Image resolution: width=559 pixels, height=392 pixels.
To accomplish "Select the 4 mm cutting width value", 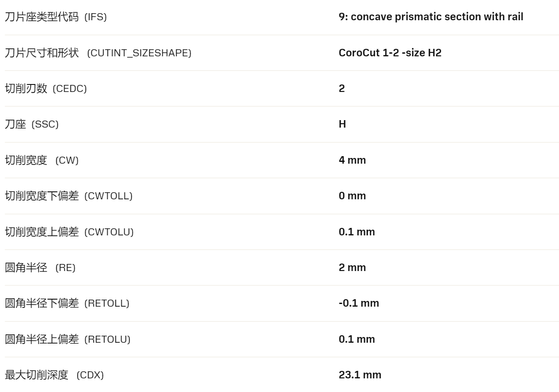I will (x=352, y=161).
